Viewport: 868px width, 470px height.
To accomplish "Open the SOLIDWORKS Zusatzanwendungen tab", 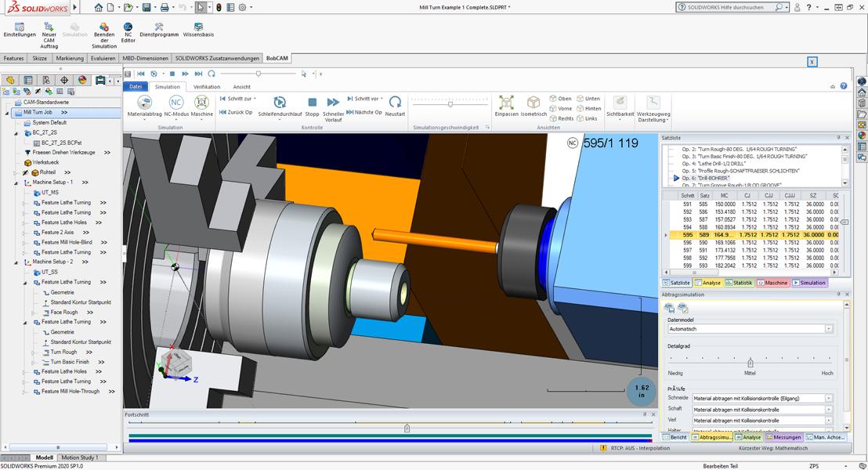I will (x=217, y=58).
